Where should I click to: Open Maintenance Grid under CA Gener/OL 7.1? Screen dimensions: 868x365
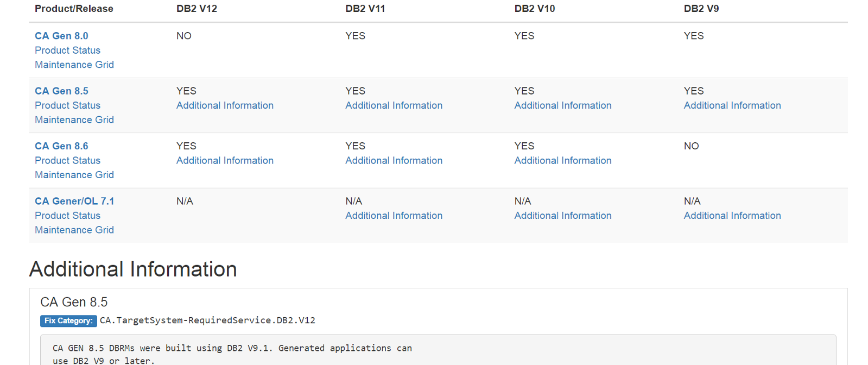pos(74,230)
